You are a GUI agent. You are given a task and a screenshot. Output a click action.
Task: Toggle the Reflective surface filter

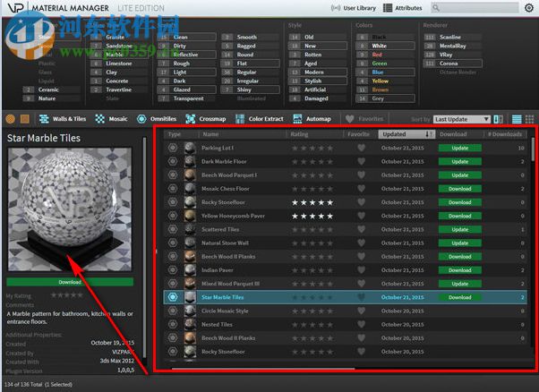tap(187, 55)
